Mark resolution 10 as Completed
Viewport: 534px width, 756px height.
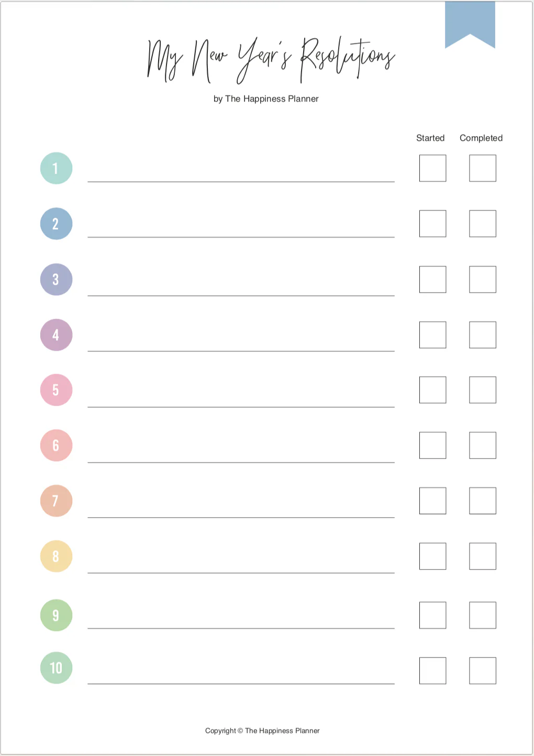(482, 670)
